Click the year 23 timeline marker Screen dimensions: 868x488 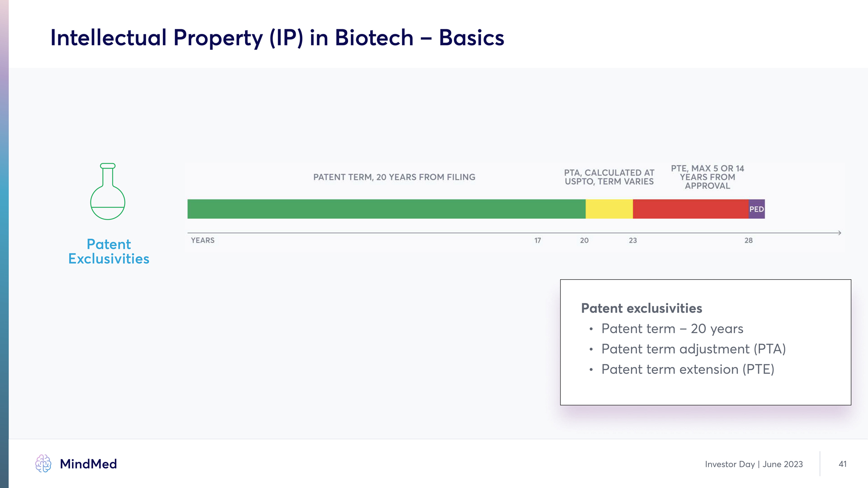[x=632, y=240]
